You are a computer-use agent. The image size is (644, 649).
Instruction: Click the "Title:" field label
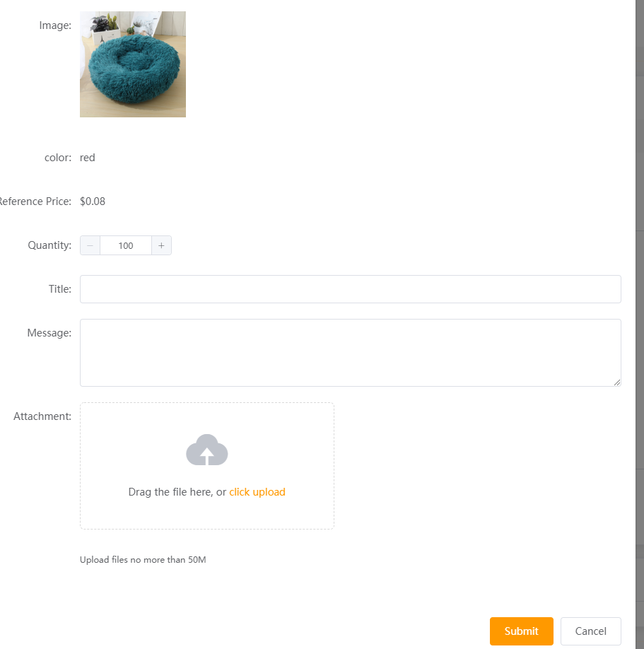tap(60, 289)
